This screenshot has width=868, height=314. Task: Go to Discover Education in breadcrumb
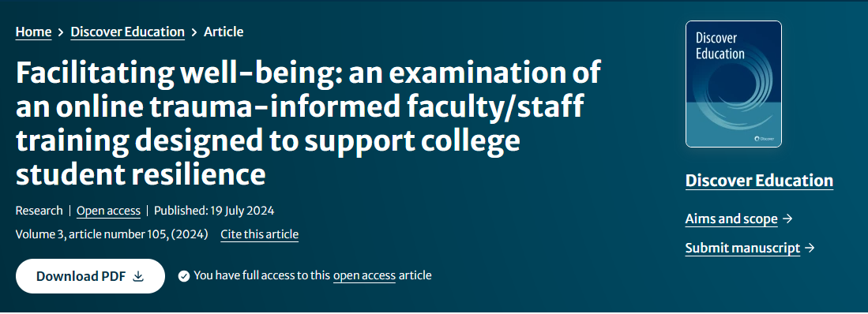click(127, 32)
